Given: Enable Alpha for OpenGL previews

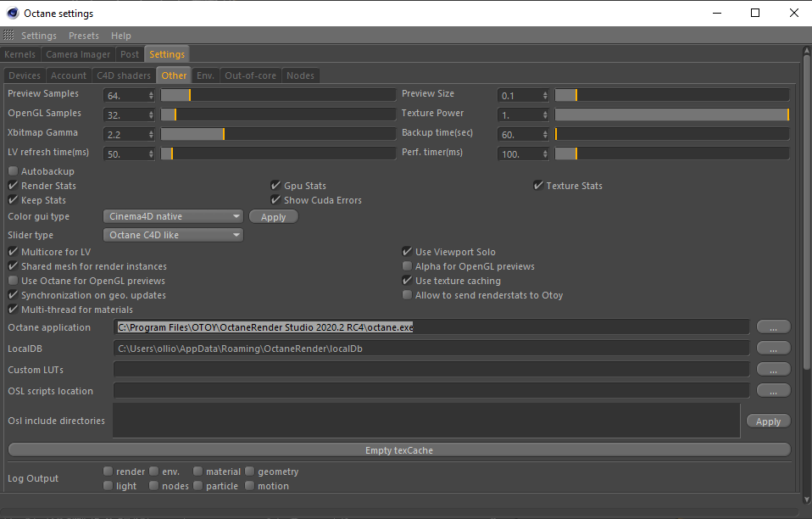Looking at the screenshot, I should (407, 266).
